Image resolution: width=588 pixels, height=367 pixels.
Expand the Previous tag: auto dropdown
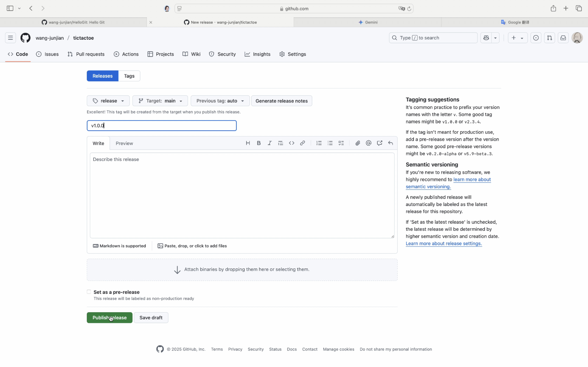220,101
